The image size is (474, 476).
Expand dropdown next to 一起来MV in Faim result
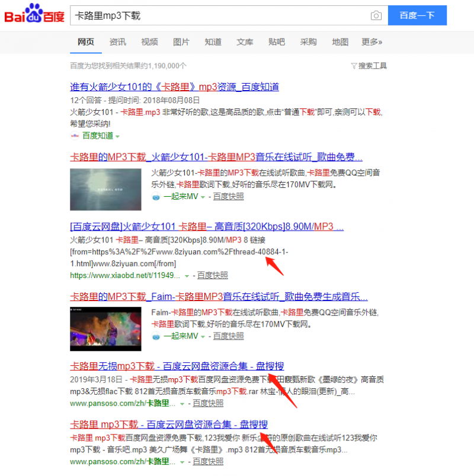click(203, 337)
